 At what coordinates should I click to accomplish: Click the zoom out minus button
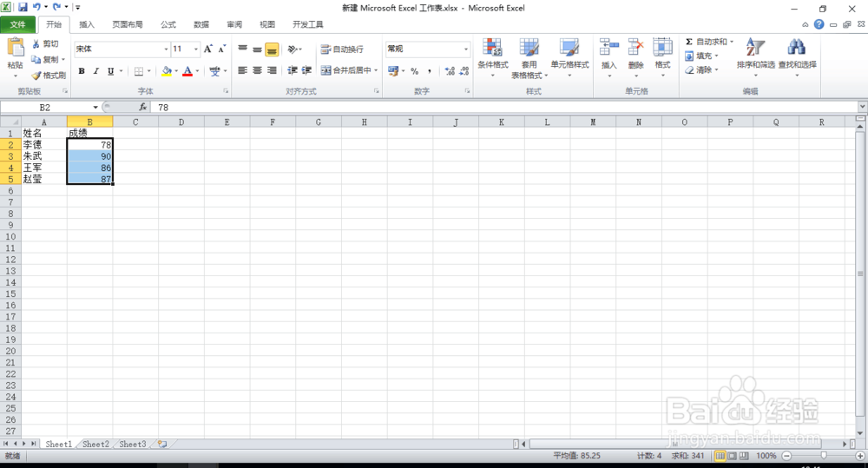tap(786, 455)
